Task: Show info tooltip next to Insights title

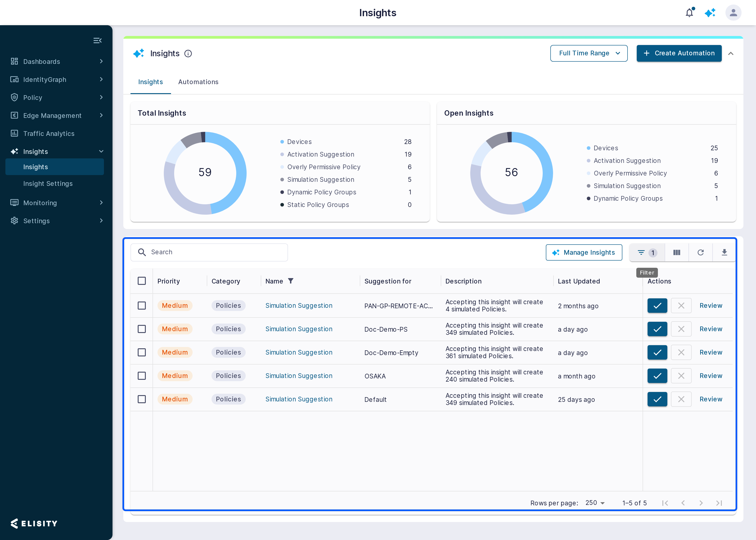Action: [x=188, y=54]
